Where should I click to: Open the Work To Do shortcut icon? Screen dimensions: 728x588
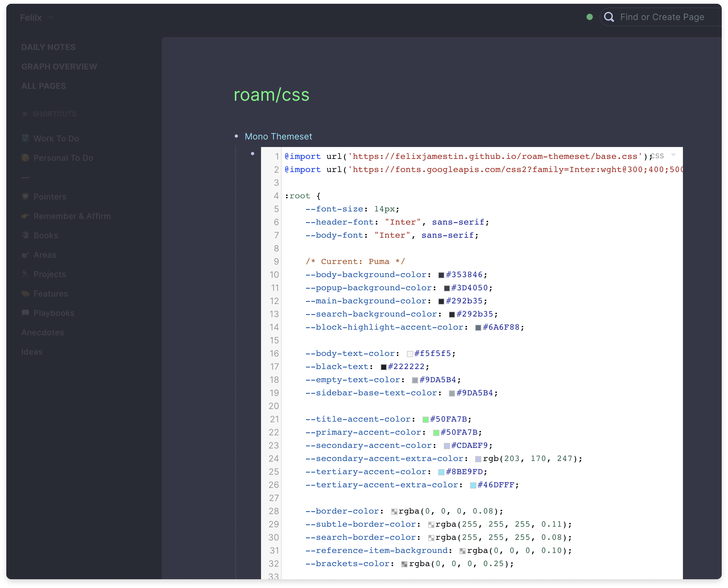coord(25,138)
